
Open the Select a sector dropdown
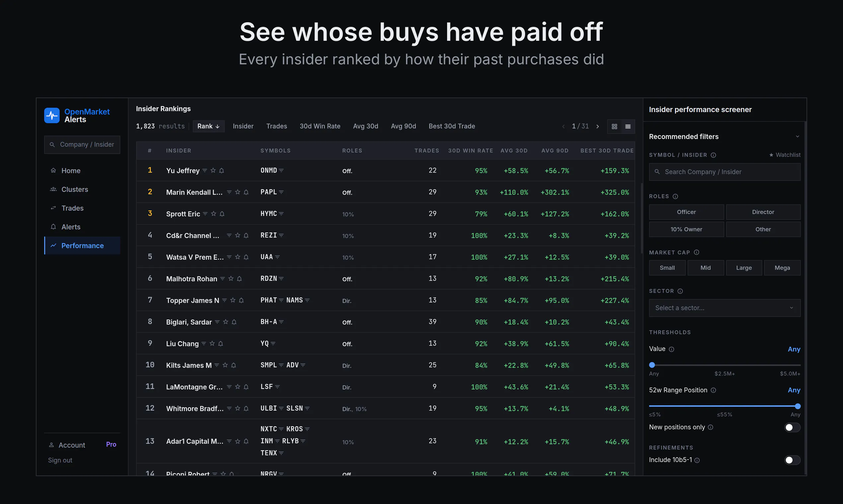(x=725, y=308)
